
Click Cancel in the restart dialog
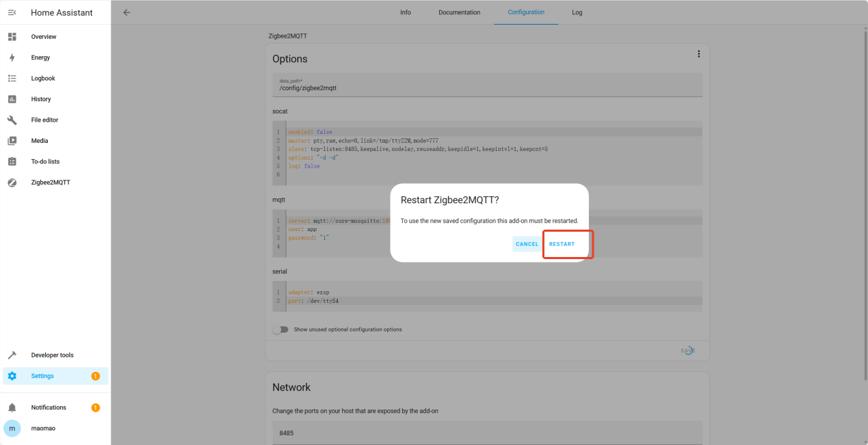527,244
